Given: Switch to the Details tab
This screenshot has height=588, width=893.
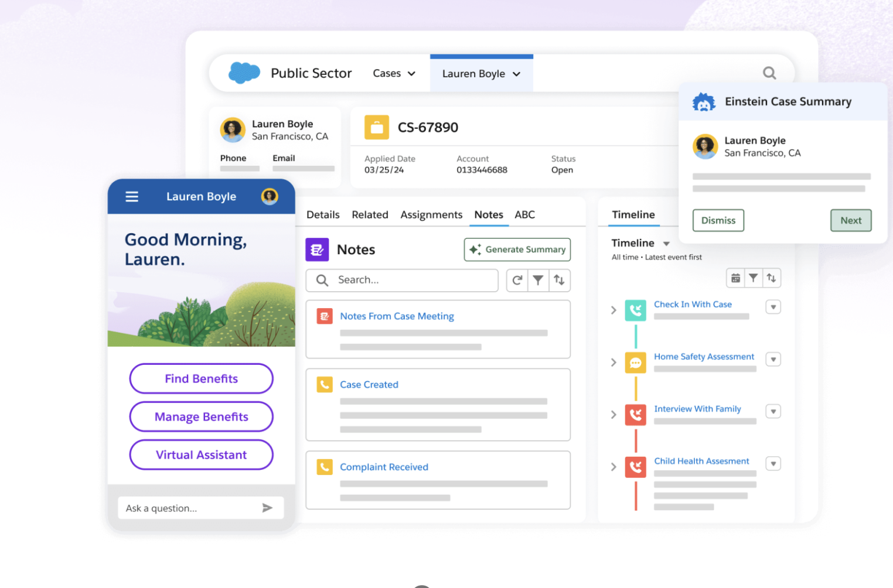Looking at the screenshot, I should [x=323, y=215].
